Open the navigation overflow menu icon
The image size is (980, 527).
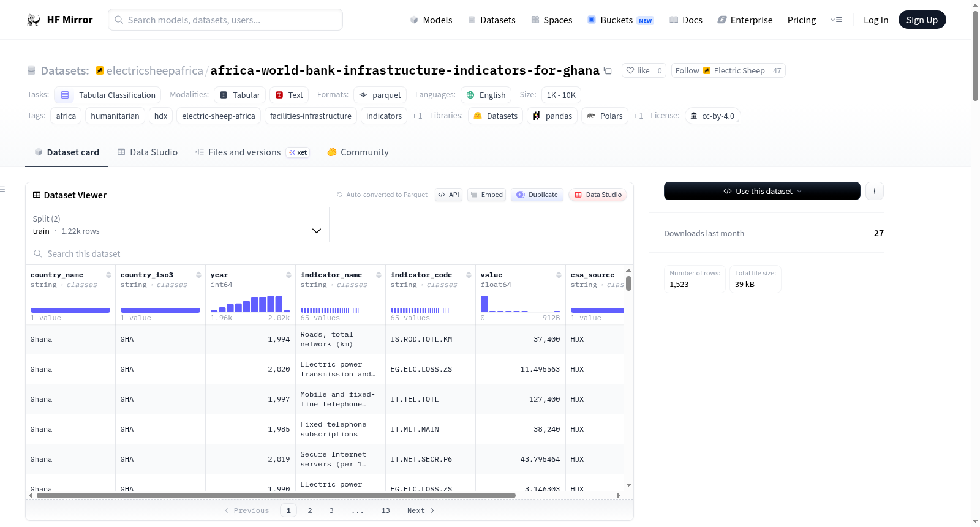[836, 20]
